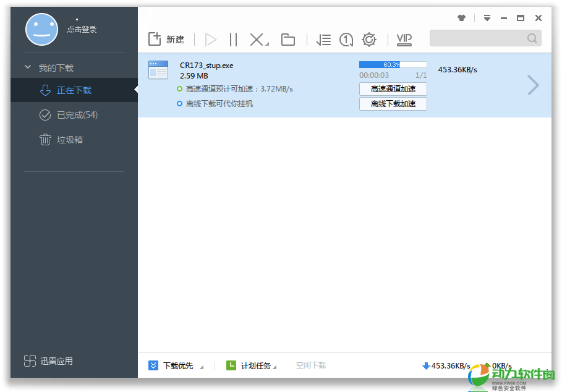The height and width of the screenshot is (392, 562).
Task: Click the VIP toolbar icon
Action: tap(404, 40)
